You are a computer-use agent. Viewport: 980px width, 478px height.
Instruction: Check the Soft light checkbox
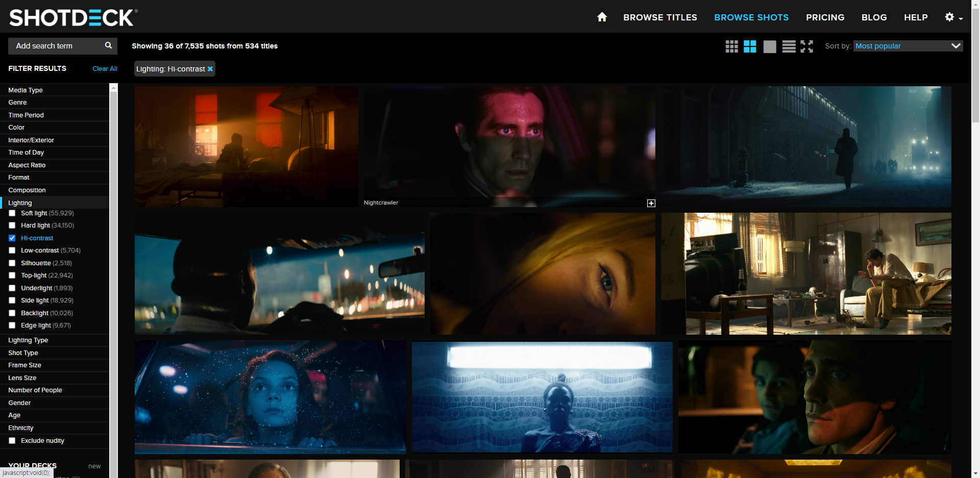click(12, 213)
